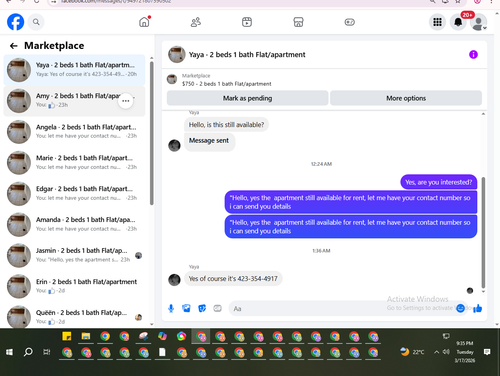
Task: Click Mark as pending button
Action: coord(247,98)
